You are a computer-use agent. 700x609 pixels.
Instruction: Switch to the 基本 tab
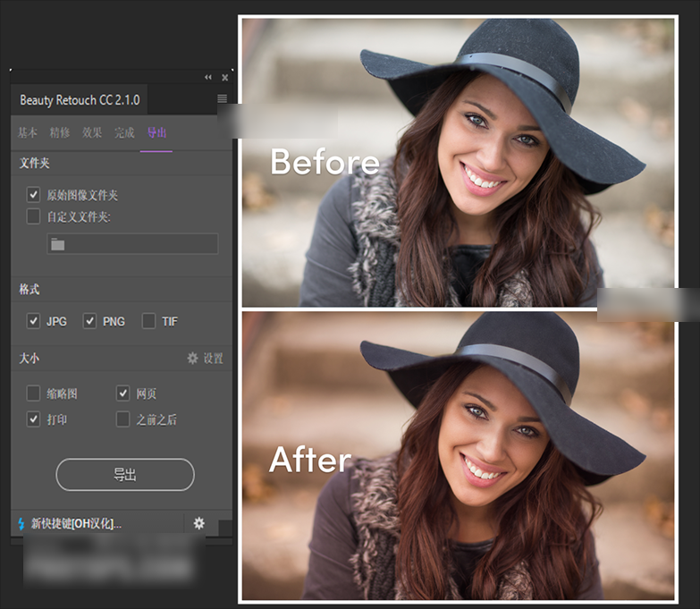point(28,133)
